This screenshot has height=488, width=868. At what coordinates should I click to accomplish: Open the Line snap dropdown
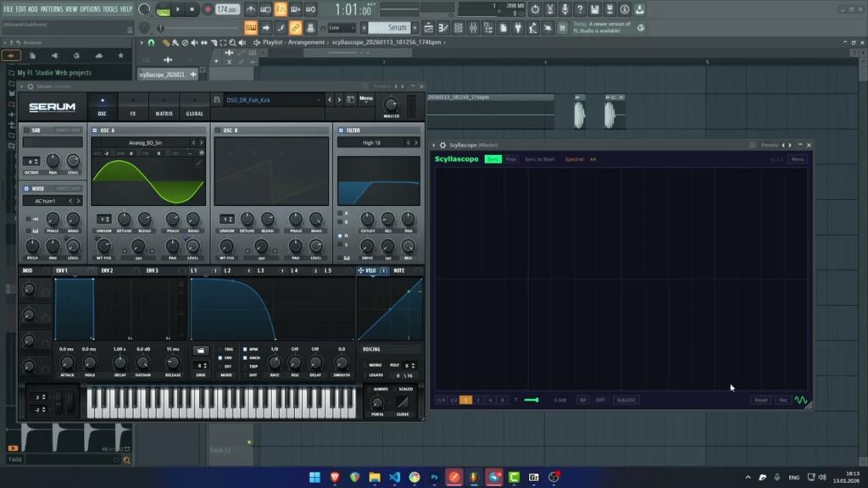tap(342, 28)
